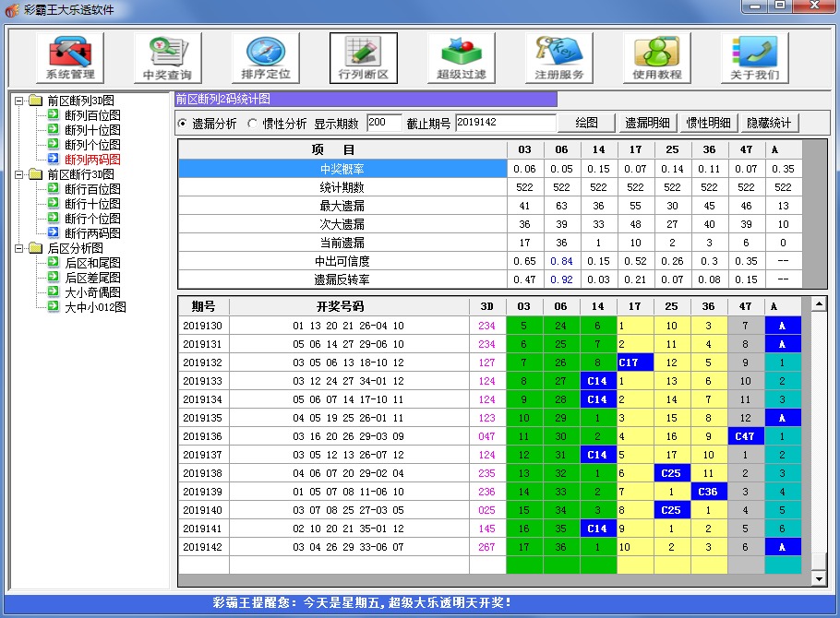The image size is (840, 618).
Task: Click the 行列断区 grid icon
Action: coord(362,55)
